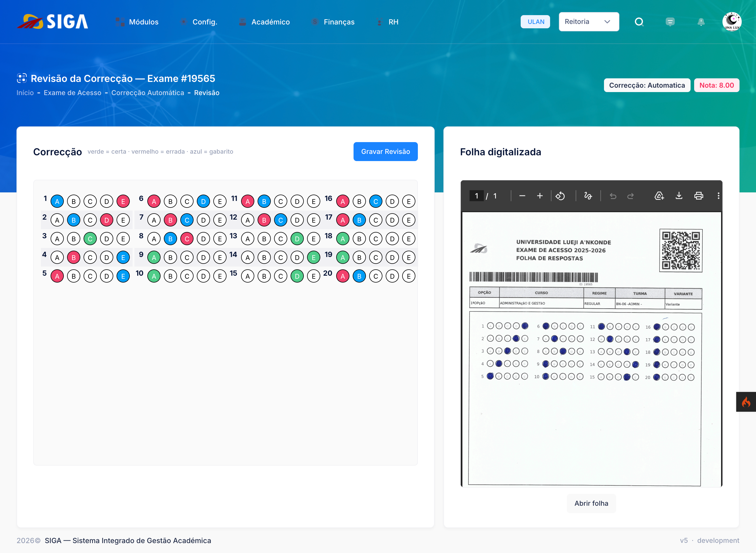Select option E for question 14
The width and height of the screenshot is (756, 553).
tap(314, 258)
